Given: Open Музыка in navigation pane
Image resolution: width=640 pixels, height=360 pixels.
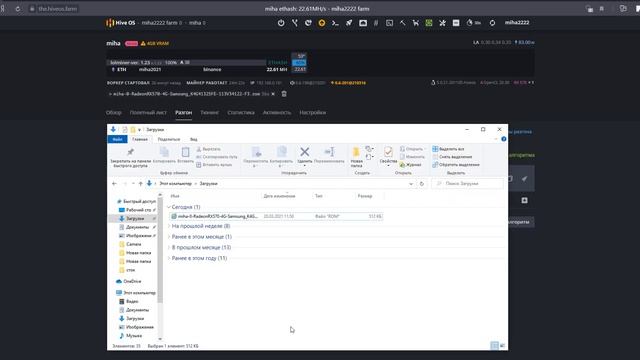Looking at the screenshot, I should [x=131, y=336].
